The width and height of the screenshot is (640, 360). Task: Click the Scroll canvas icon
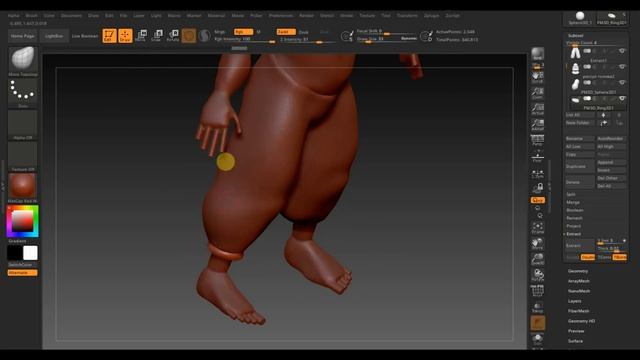(538, 77)
